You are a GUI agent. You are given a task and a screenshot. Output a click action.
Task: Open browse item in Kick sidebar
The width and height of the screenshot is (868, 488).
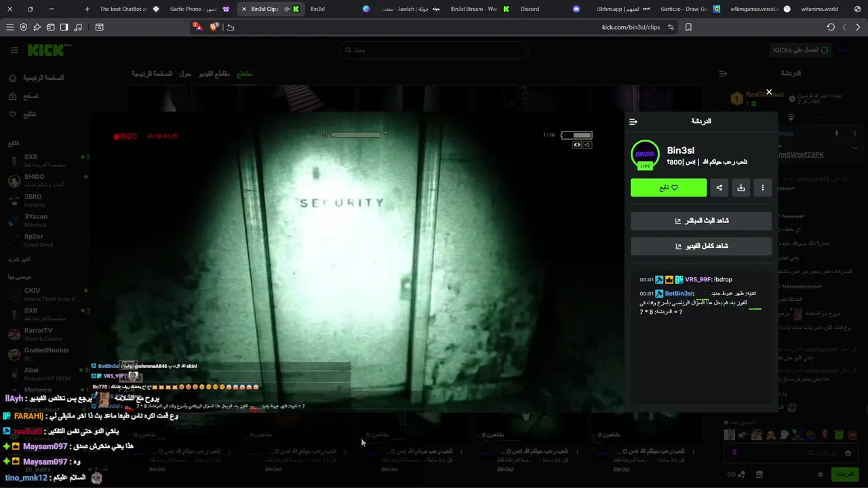[x=24, y=96]
